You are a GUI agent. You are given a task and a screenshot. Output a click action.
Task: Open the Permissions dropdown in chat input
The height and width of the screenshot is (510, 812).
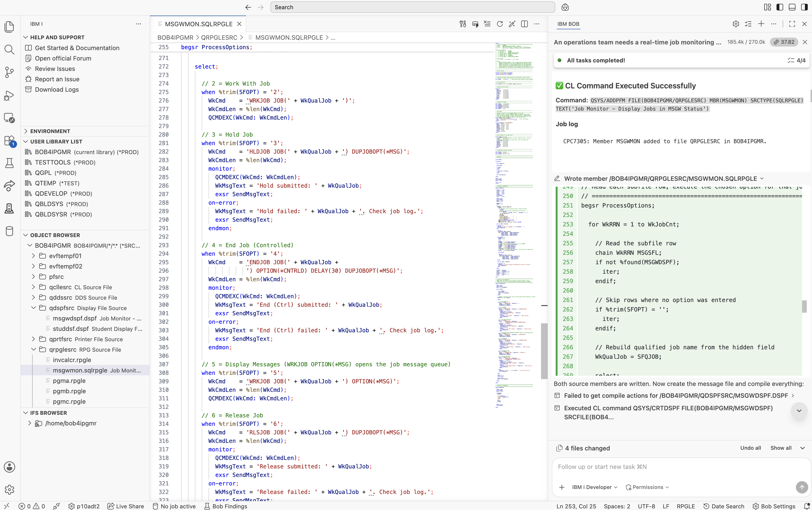pyautogui.click(x=647, y=487)
